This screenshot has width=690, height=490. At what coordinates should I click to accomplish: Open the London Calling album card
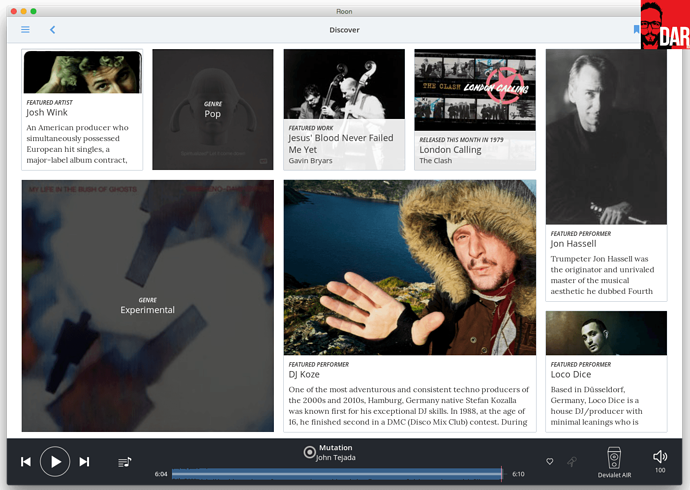pyautogui.click(x=475, y=110)
